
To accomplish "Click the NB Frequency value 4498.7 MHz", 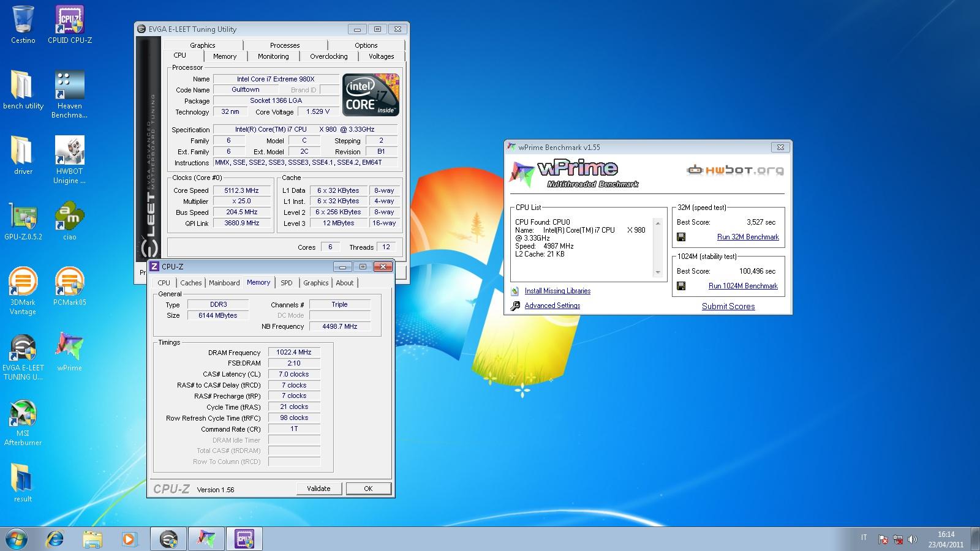I will 340,326.
